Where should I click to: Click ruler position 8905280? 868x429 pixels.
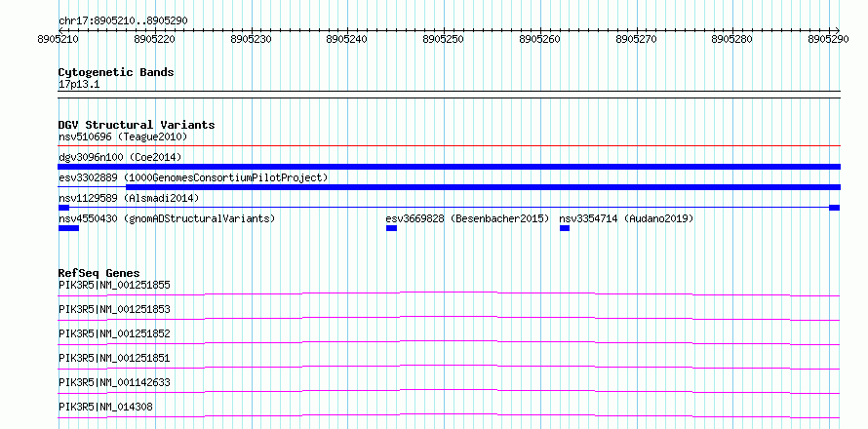[x=733, y=39]
